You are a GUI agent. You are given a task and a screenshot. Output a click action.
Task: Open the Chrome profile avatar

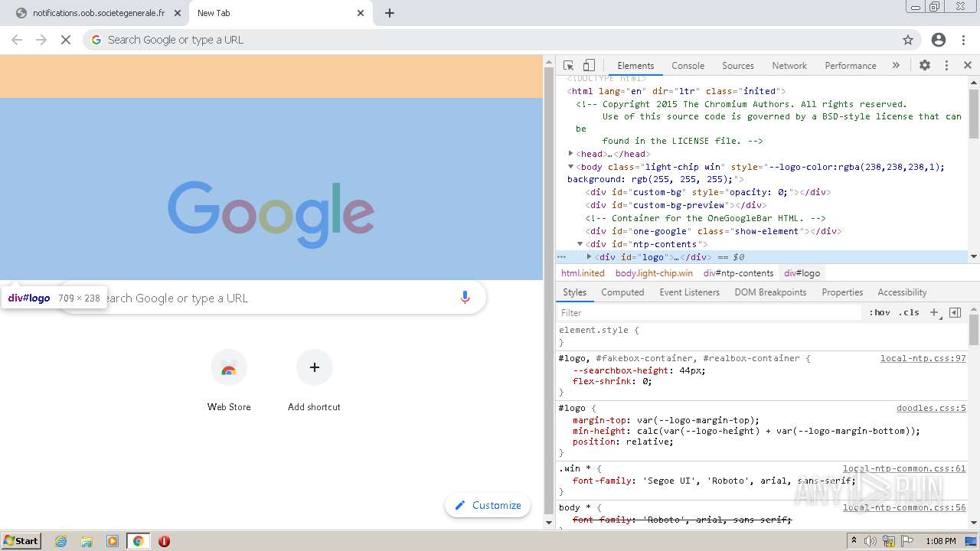coord(939,40)
